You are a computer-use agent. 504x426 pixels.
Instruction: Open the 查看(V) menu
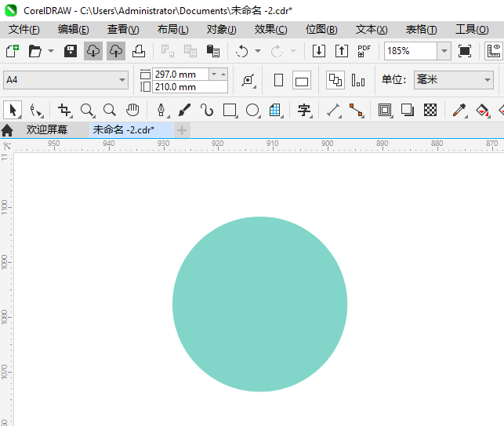123,30
